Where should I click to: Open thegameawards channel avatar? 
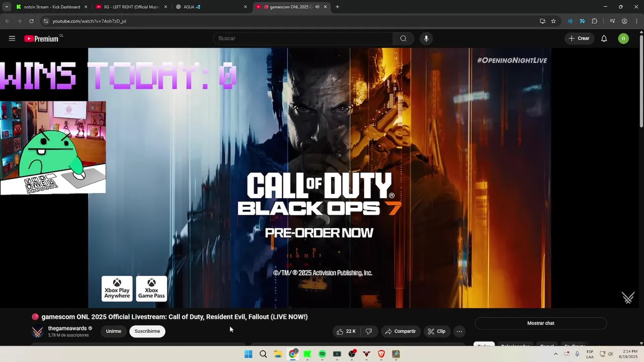(x=38, y=331)
